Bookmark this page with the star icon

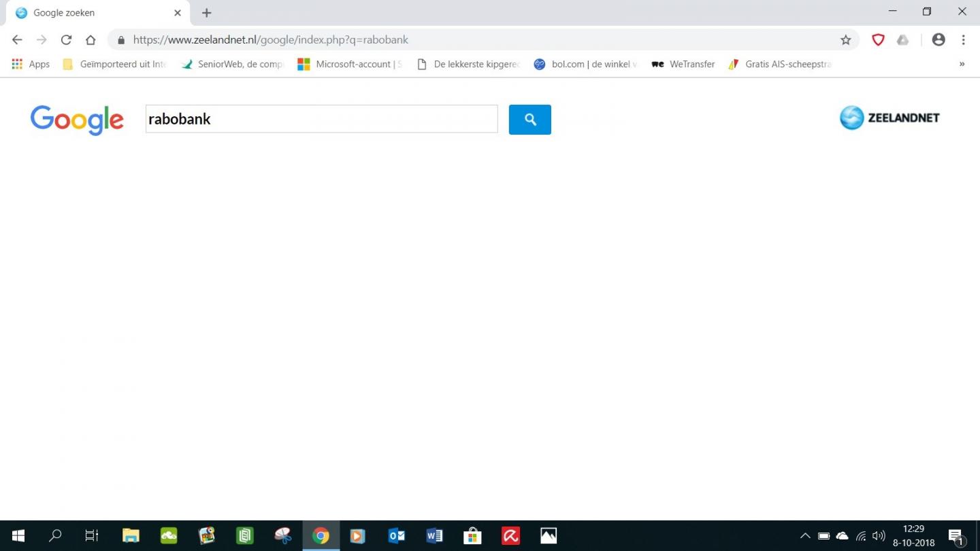pos(846,40)
